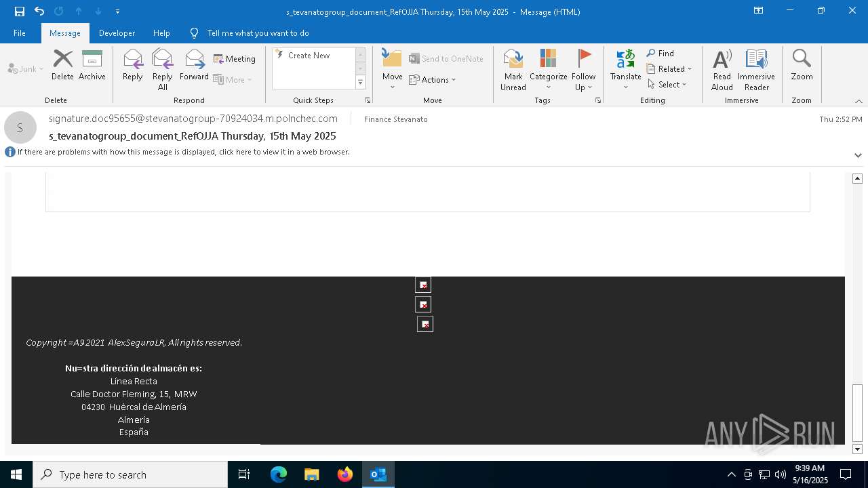Click the view in web browser info bar
This screenshot has width=868, height=488.
[184, 152]
